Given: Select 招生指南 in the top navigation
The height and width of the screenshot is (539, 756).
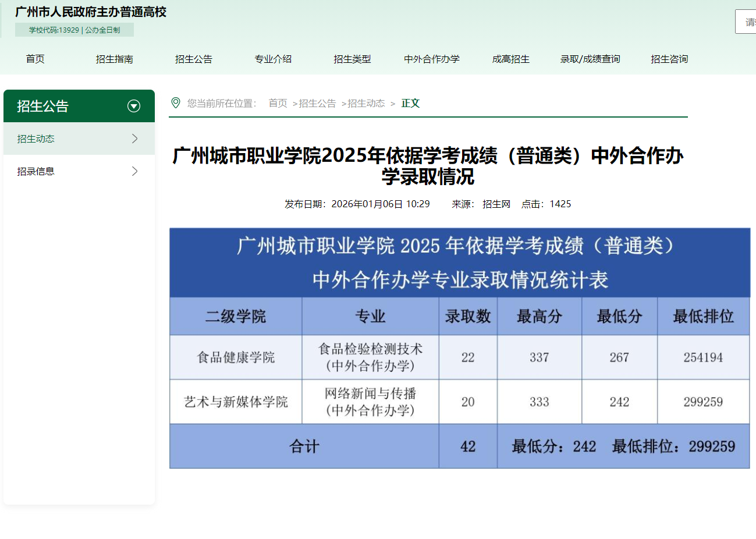Looking at the screenshot, I should (x=114, y=59).
